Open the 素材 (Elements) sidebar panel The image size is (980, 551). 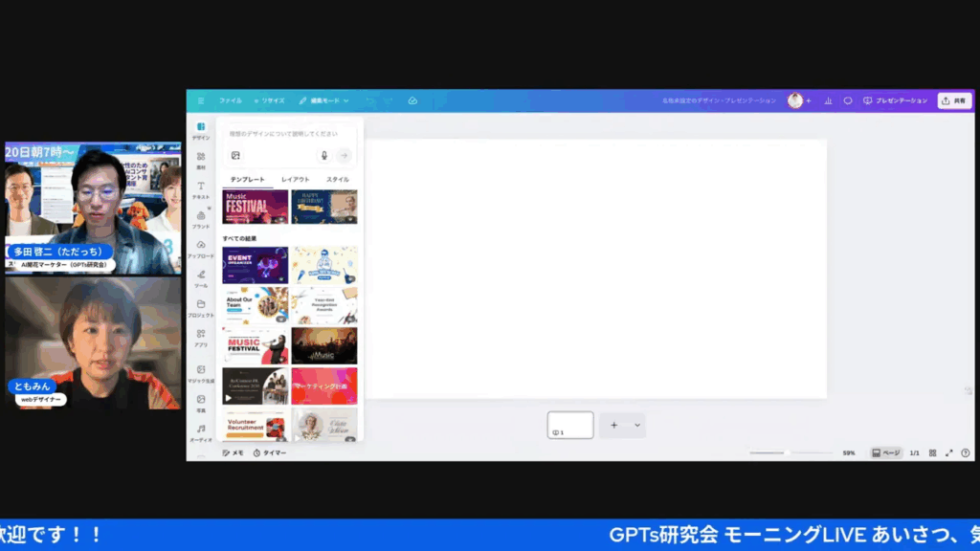point(201,160)
